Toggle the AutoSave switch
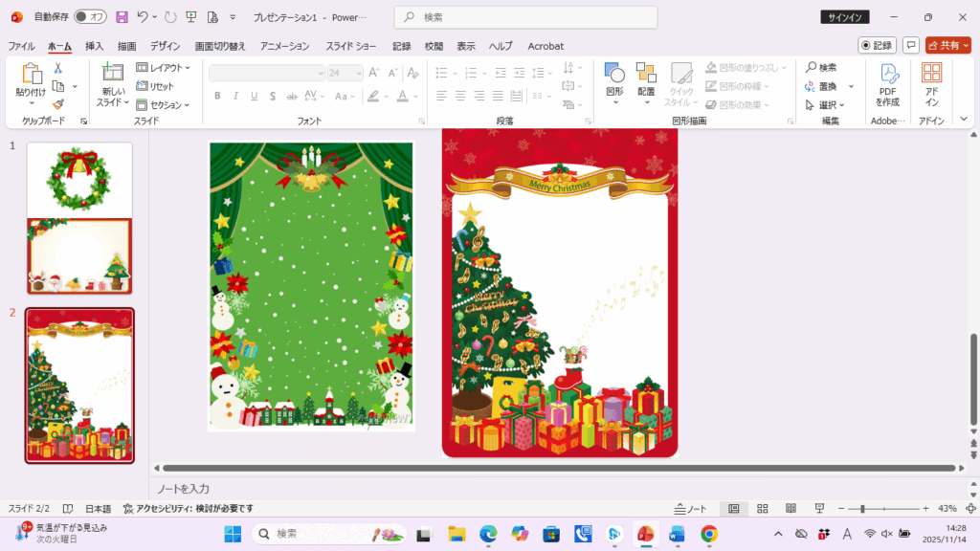Image resolution: width=980 pixels, height=551 pixels. pos(90,17)
